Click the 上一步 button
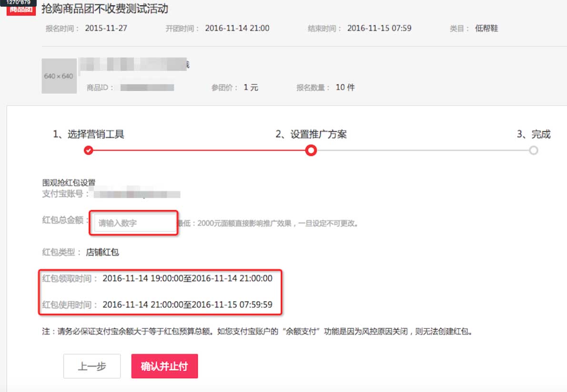This screenshot has width=567, height=392. coord(92,366)
